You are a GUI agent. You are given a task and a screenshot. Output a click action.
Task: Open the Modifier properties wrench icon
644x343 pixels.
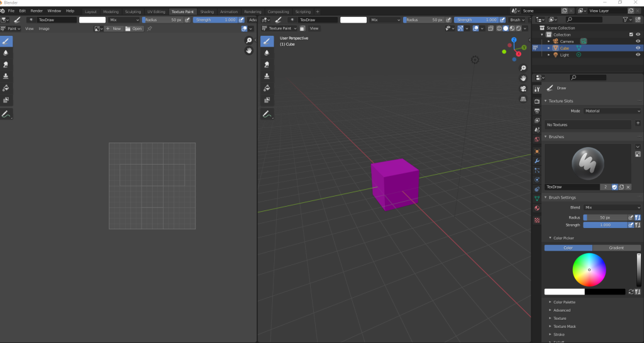(x=537, y=161)
